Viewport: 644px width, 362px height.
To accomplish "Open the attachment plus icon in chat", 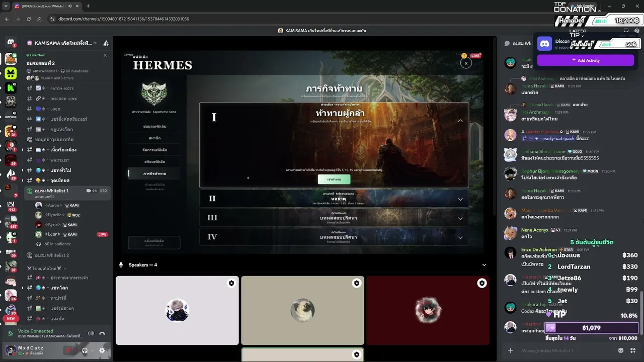I will click(x=510, y=350).
